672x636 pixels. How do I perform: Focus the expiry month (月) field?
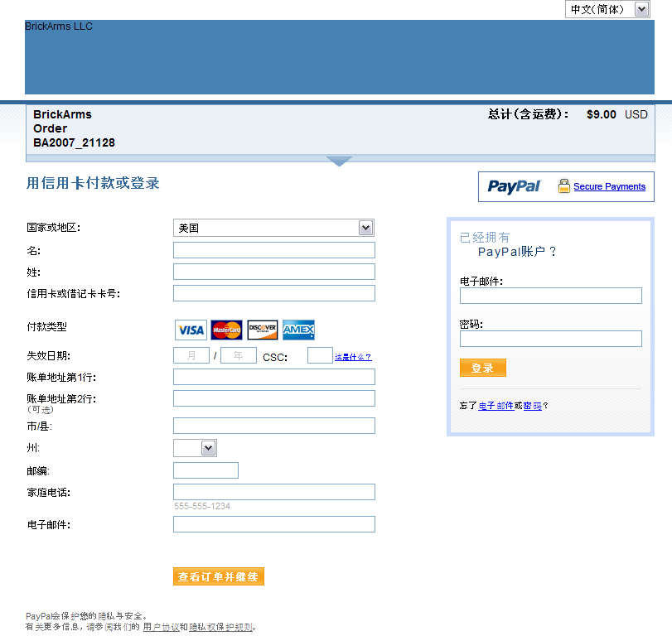click(x=191, y=355)
